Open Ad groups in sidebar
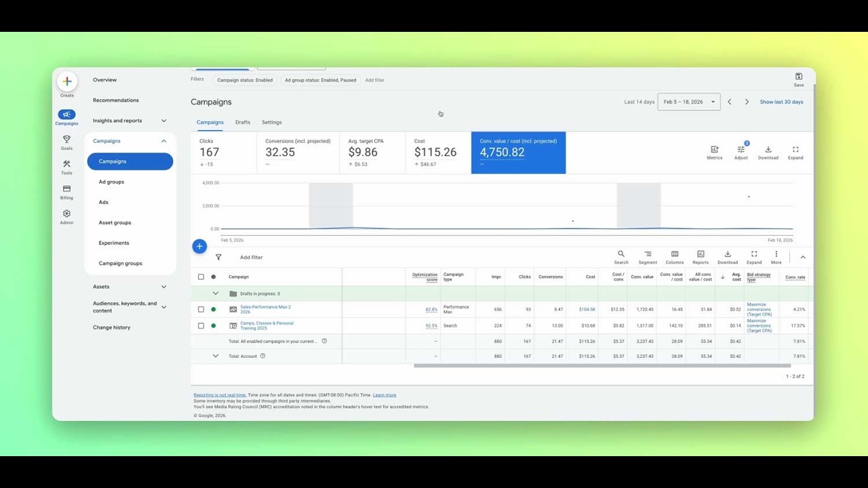 [111, 182]
